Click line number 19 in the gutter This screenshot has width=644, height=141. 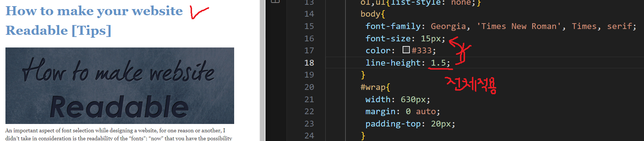pyautogui.click(x=309, y=75)
